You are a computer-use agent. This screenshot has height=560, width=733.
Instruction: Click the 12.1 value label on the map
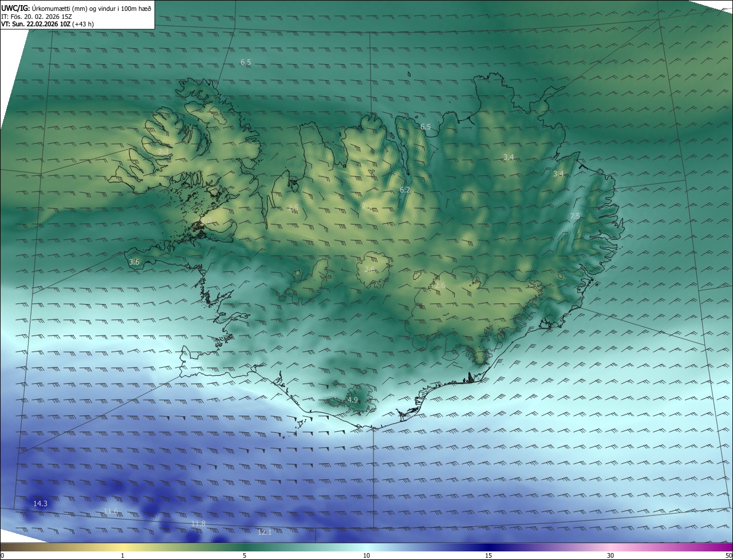264,532
